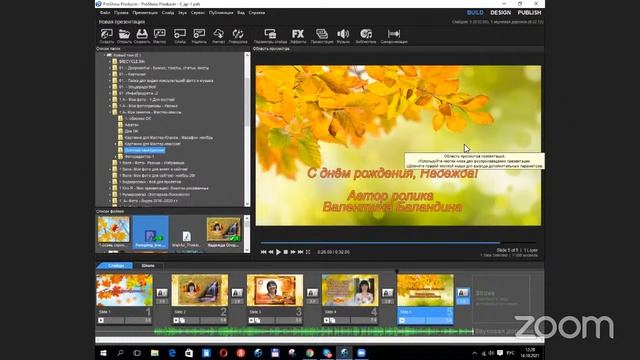Image resolution: width=640 pixels, height=360 pixels.
Task: Click the play icon under Slide 1 thumbnail
Action: (101, 320)
